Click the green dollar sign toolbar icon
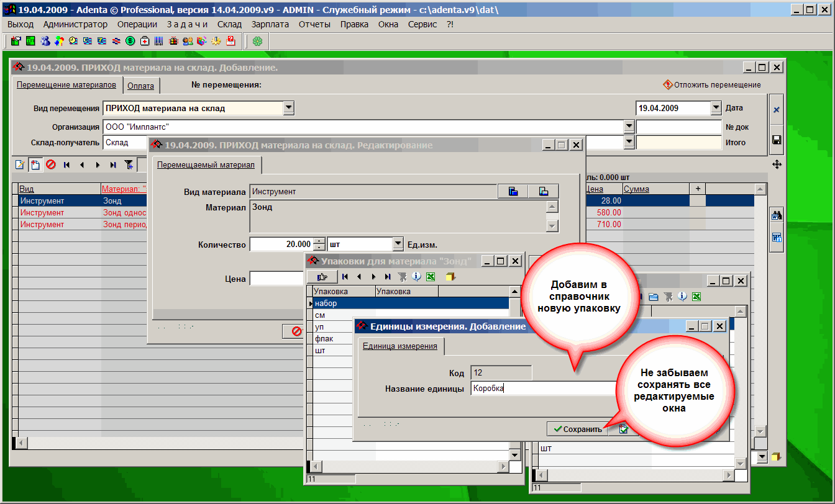835x504 pixels. click(x=130, y=41)
